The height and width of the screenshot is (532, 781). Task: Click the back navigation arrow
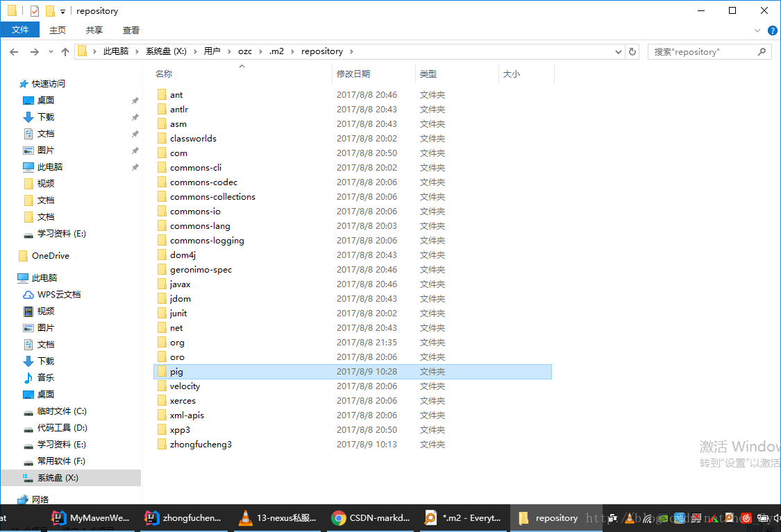(x=14, y=52)
